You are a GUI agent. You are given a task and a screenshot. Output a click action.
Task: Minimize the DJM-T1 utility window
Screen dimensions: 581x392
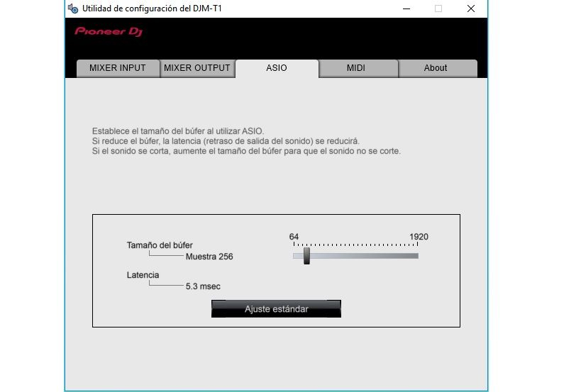click(x=406, y=9)
